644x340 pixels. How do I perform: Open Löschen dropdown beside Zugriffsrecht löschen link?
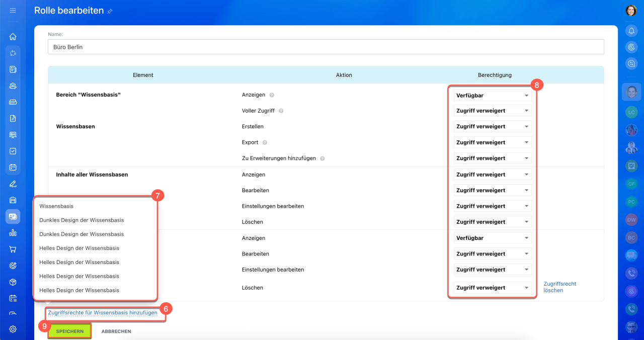(493, 288)
